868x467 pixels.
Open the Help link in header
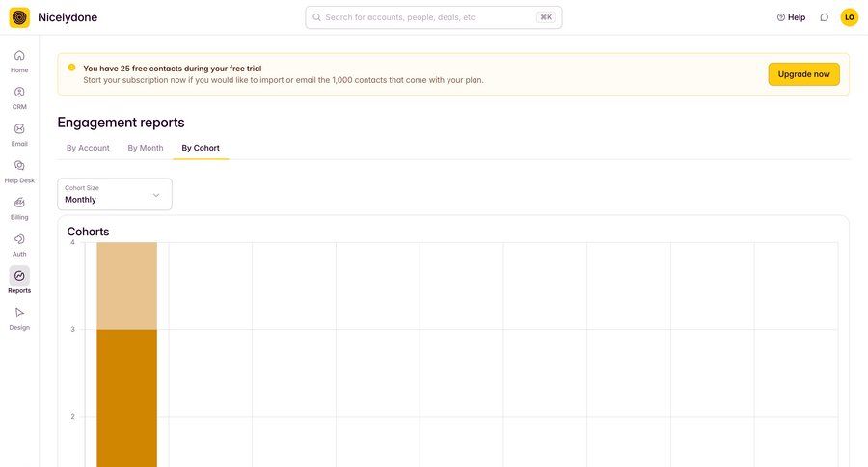click(791, 17)
